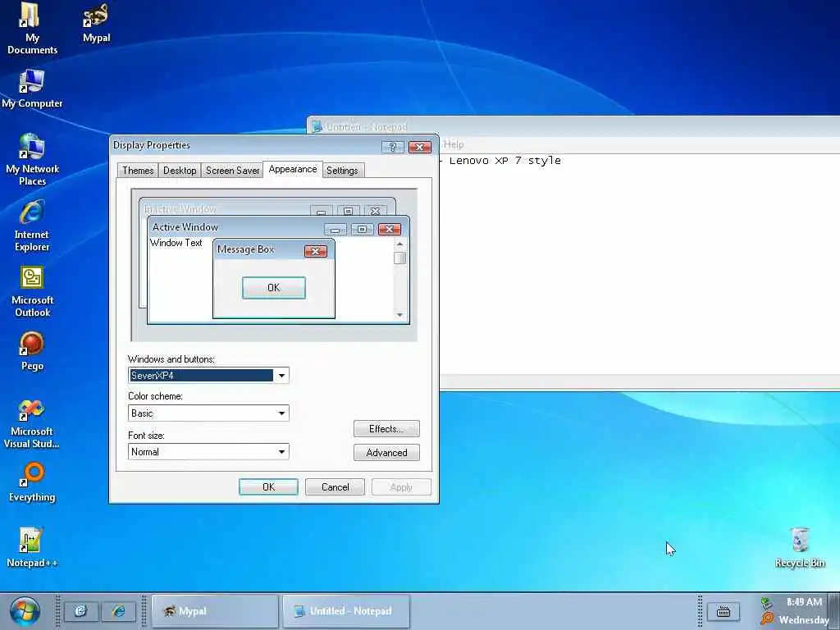840x630 pixels.
Task: Click the Untitled - Notepad title bar
Action: [x=573, y=126]
